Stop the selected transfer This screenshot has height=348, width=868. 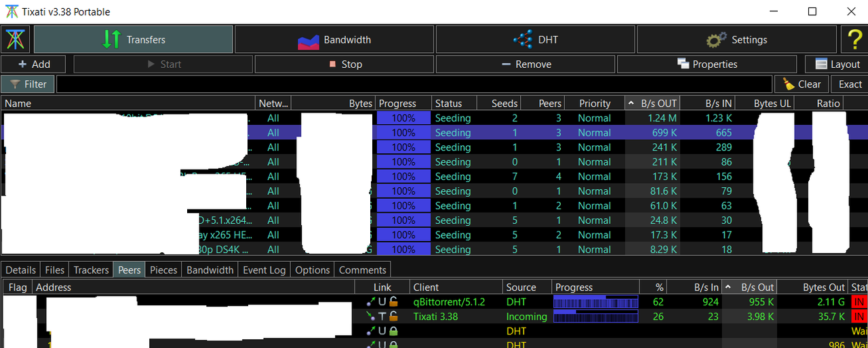click(344, 64)
